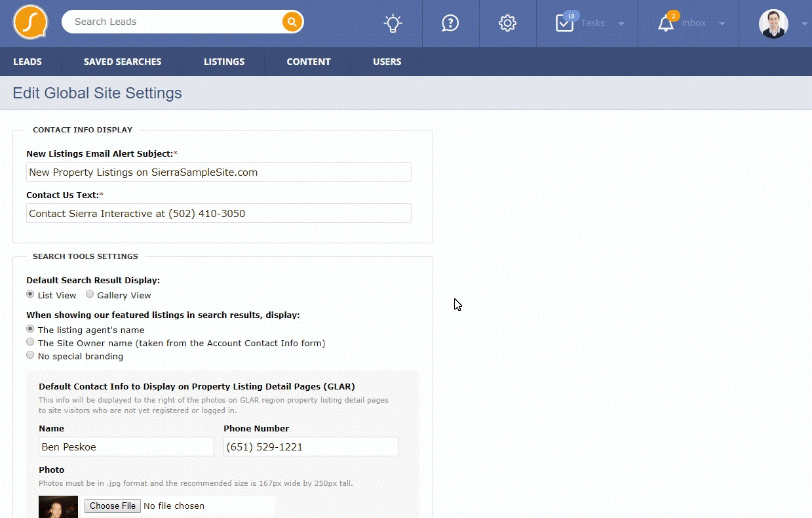Viewport: 812px width, 518px height.
Task: Click the Inbox badge showing 2
Action: 672,16
